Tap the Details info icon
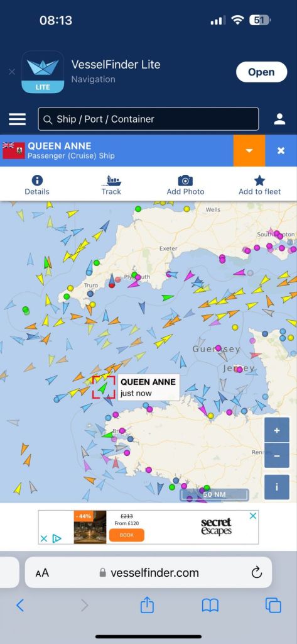This screenshot has width=297, height=644. (x=37, y=180)
